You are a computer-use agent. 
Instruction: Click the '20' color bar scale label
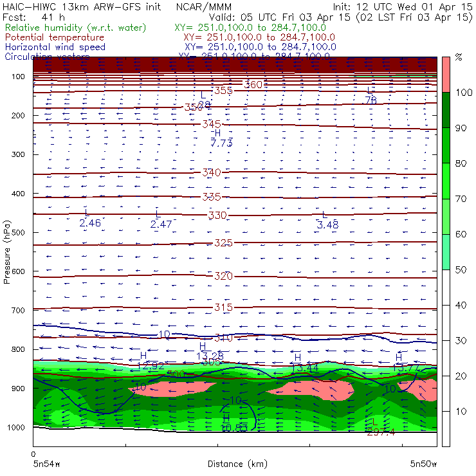pyautogui.click(x=461, y=376)
